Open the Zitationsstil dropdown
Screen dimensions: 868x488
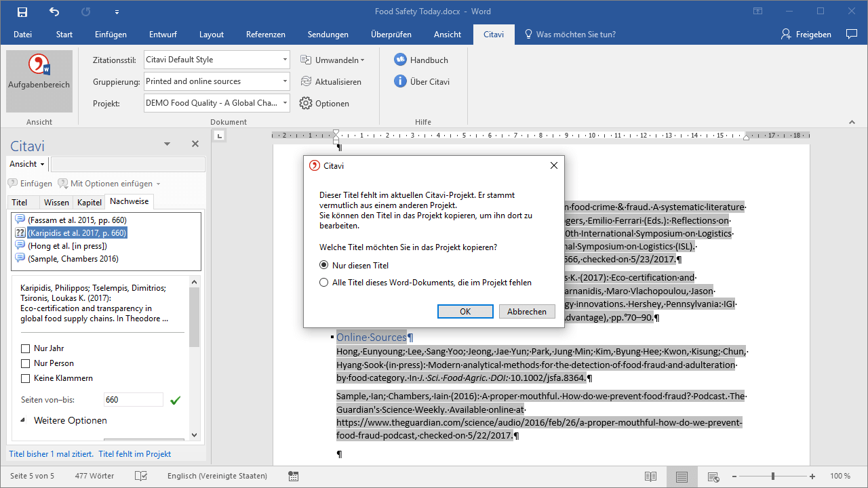285,60
